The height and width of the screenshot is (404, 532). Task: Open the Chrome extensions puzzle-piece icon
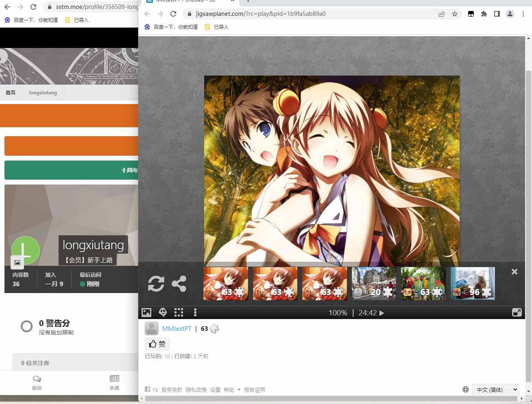[484, 14]
